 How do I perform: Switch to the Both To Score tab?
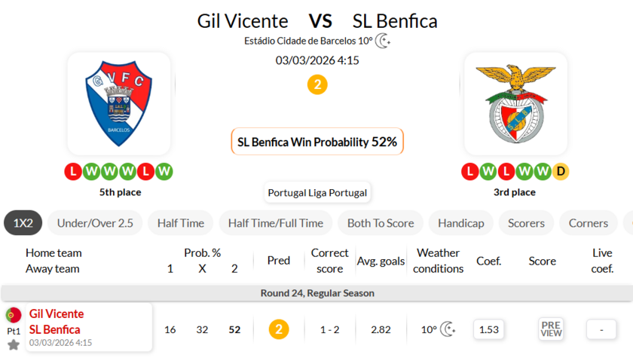pos(381,223)
